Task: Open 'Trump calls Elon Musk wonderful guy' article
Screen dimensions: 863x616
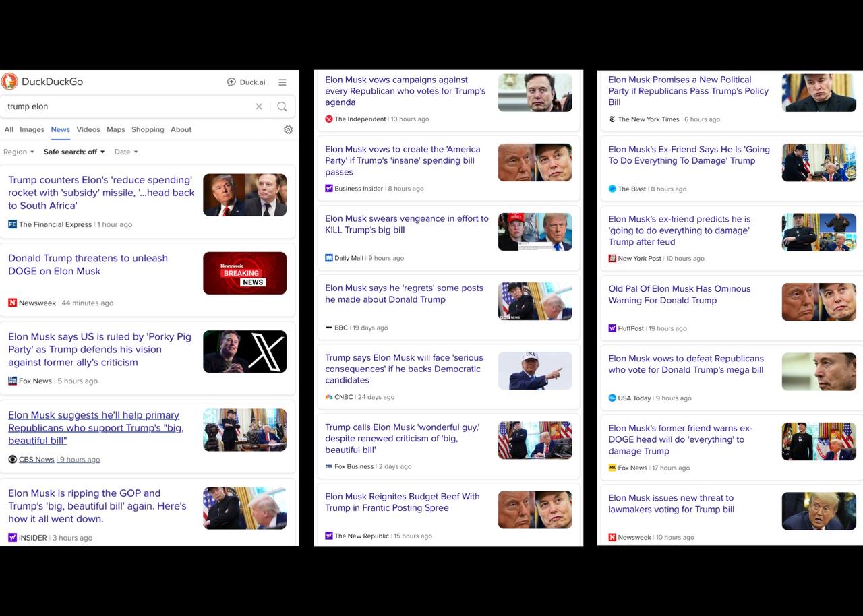Action: [x=403, y=439]
